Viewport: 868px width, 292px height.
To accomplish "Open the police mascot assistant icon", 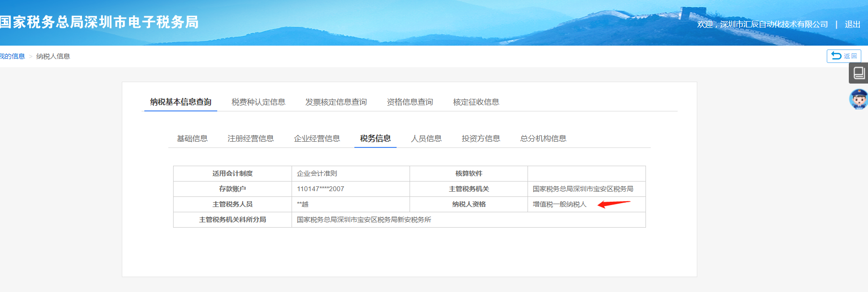I will point(858,99).
